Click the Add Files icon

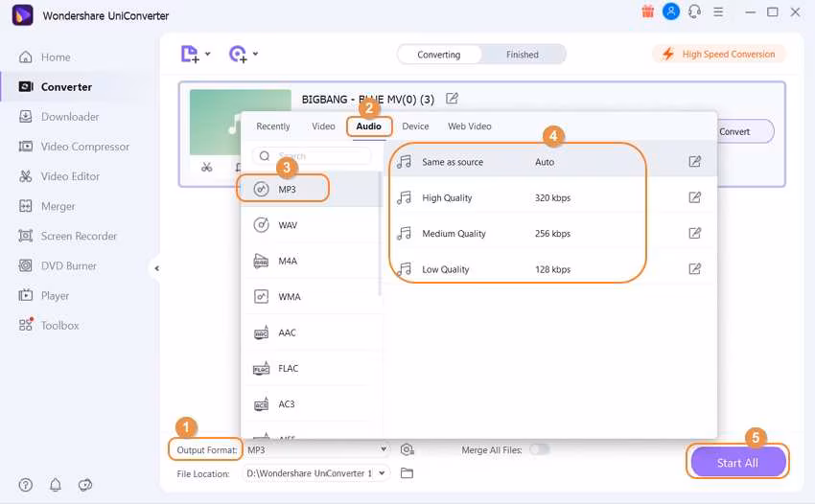190,54
